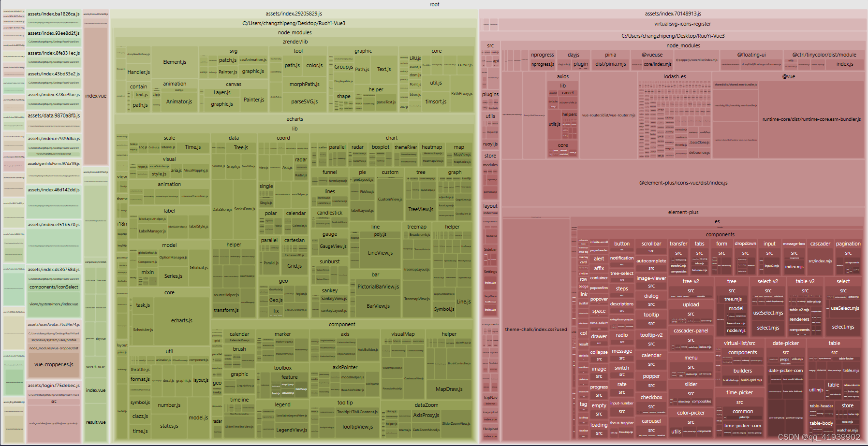Open the axios group header
The image size is (868, 446).
pyautogui.click(x=562, y=76)
